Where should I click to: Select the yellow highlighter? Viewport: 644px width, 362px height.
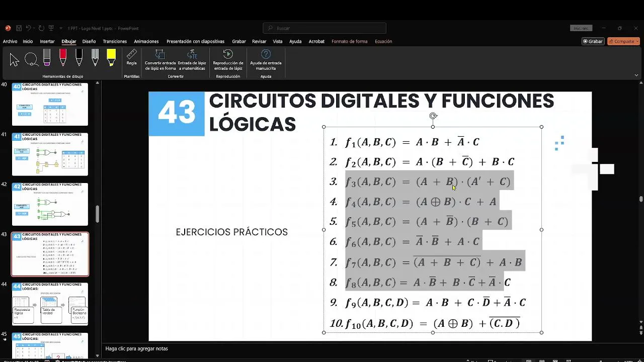pos(111,58)
